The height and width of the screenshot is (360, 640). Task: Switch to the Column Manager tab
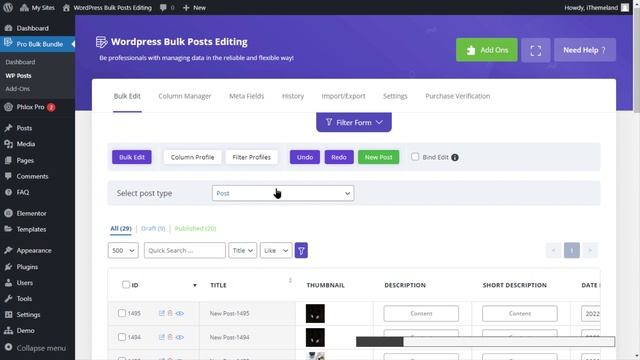(x=184, y=96)
